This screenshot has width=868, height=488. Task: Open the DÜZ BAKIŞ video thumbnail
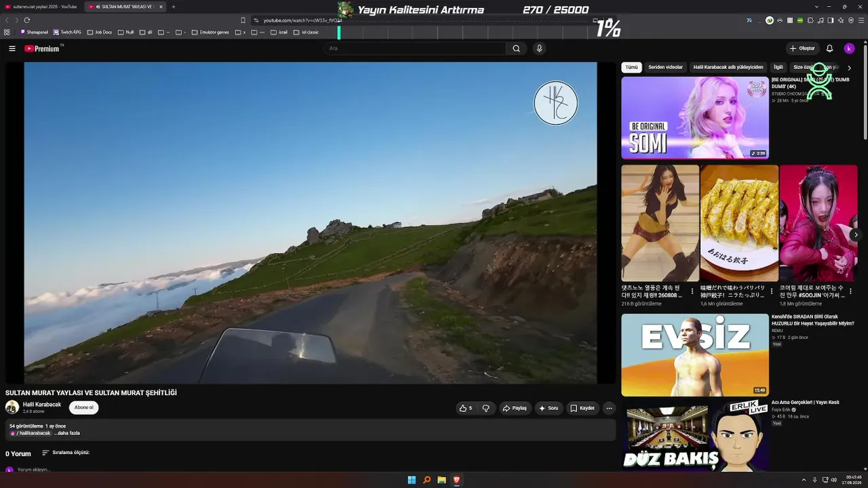[695, 436]
